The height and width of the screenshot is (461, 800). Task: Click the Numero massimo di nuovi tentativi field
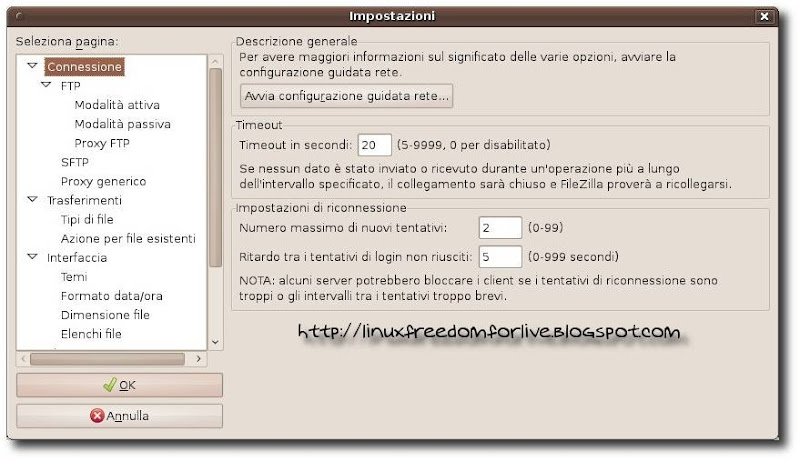click(500, 227)
